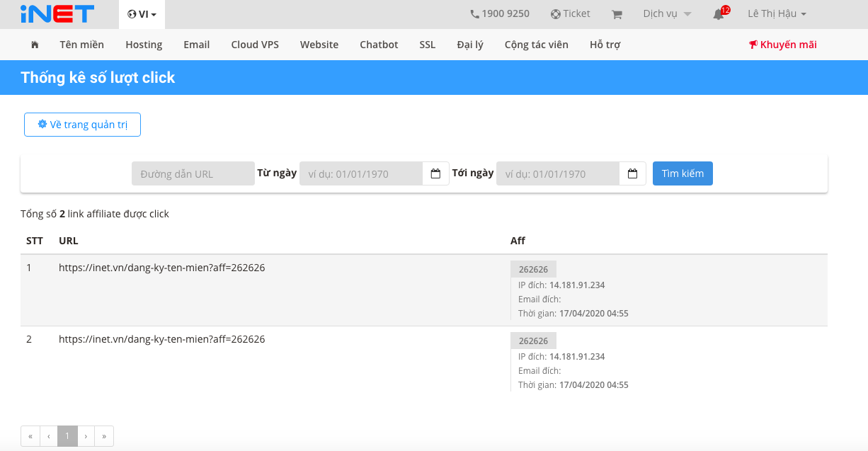Open the shopping cart icon
The width and height of the screenshot is (868, 451).
[617, 14]
